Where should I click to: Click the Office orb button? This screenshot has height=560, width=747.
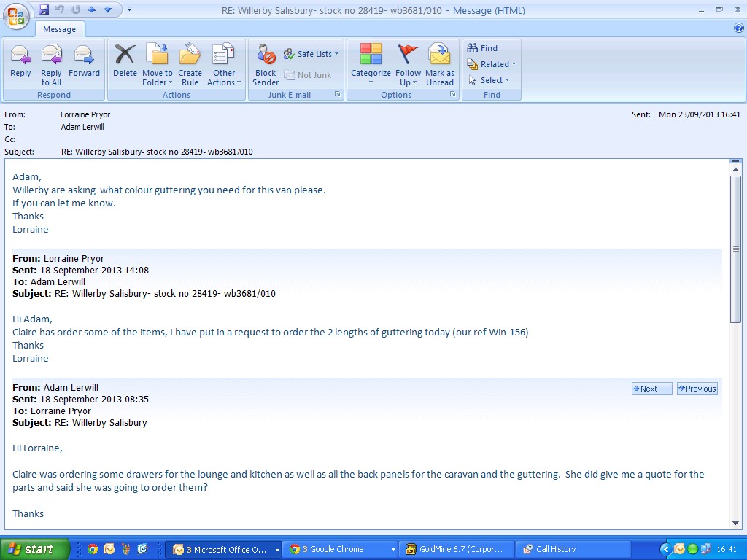16,17
